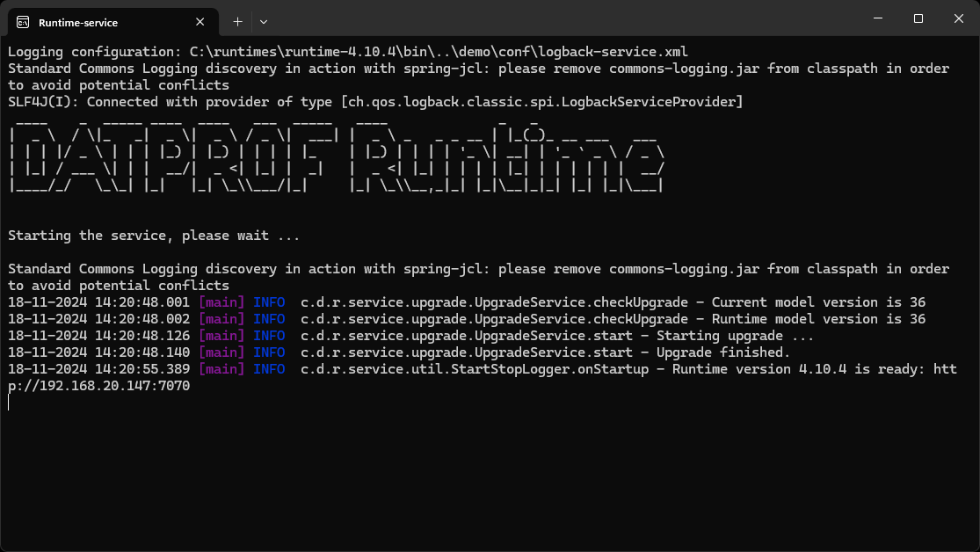Viewport: 980px width, 552px height.
Task: Click the terminal icon on Runtime-service tab
Action: coord(23,23)
